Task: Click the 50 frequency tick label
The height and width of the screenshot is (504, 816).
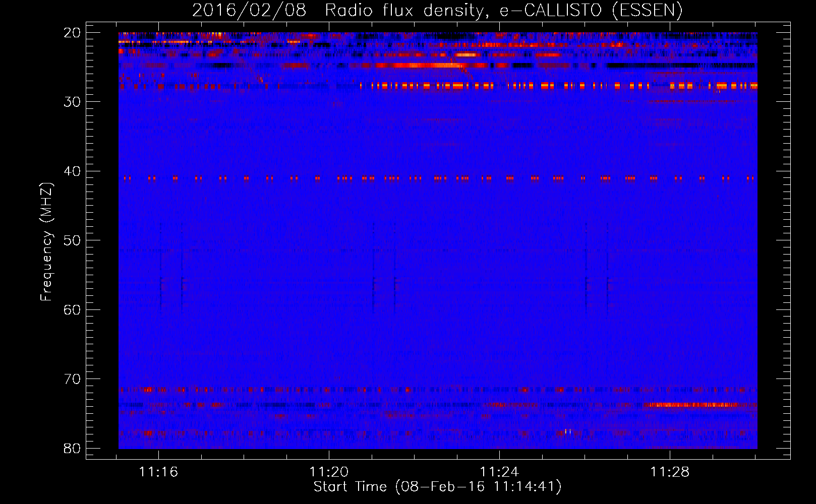Action: coord(72,240)
